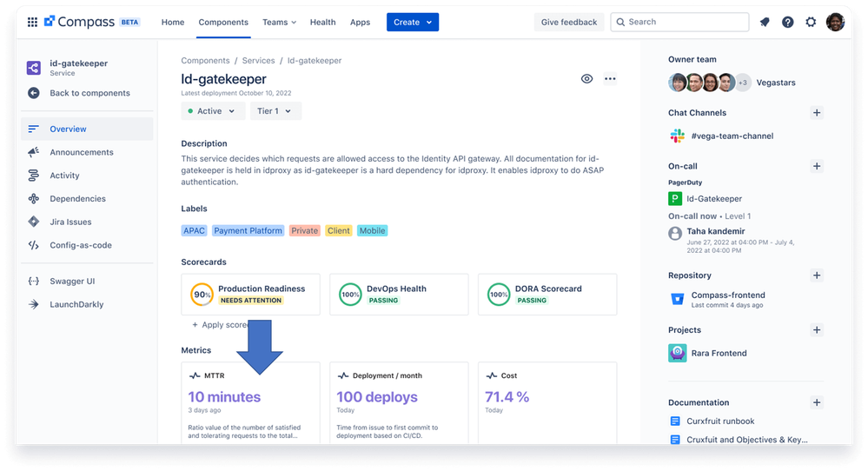Open the Active status dropdown
The image size is (868, 471).
click(213, 111)
